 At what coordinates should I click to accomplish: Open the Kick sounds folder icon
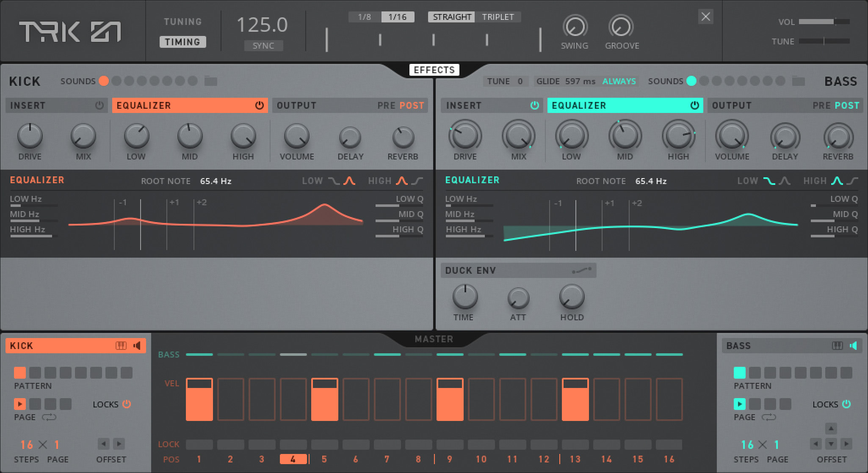210,81
